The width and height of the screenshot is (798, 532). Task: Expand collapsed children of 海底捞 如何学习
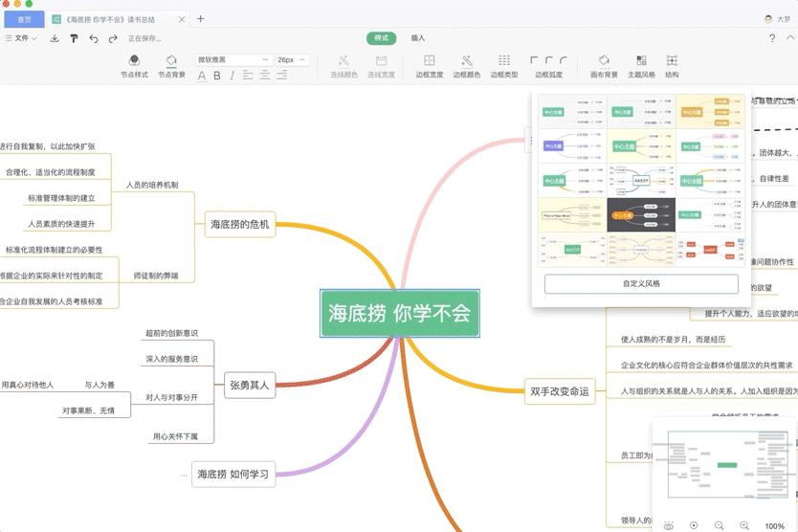point(184,475)
